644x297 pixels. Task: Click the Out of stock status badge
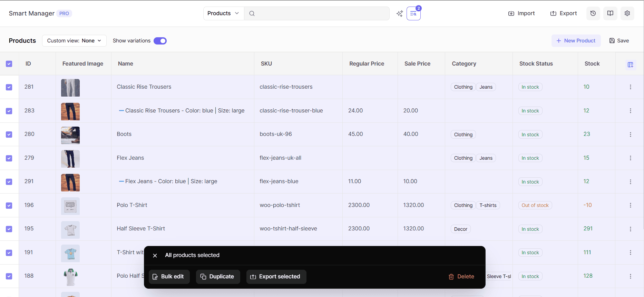click(535, 205)
